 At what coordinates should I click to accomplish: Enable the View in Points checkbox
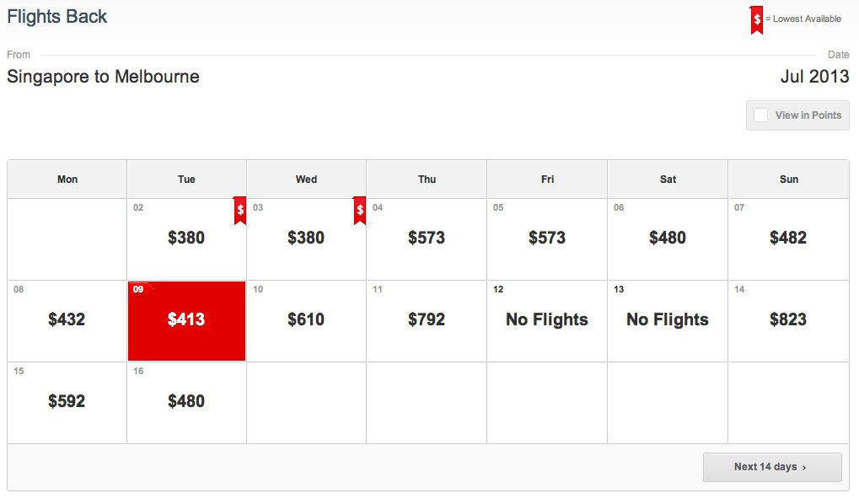[761, 115]
